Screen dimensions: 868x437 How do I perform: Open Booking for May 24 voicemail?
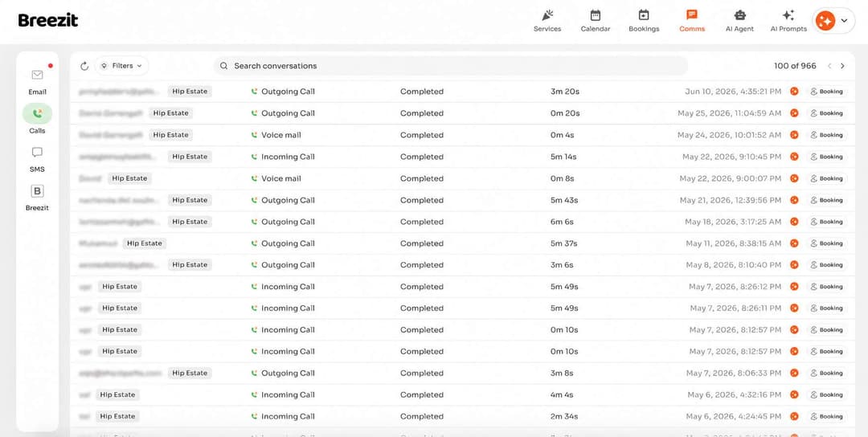tap(826, 135)
